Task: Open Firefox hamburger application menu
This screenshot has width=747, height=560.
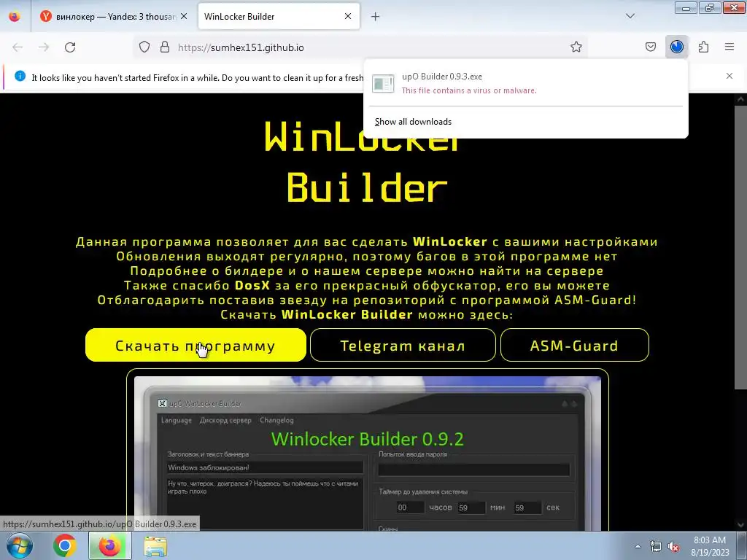Action: (729, 47)
